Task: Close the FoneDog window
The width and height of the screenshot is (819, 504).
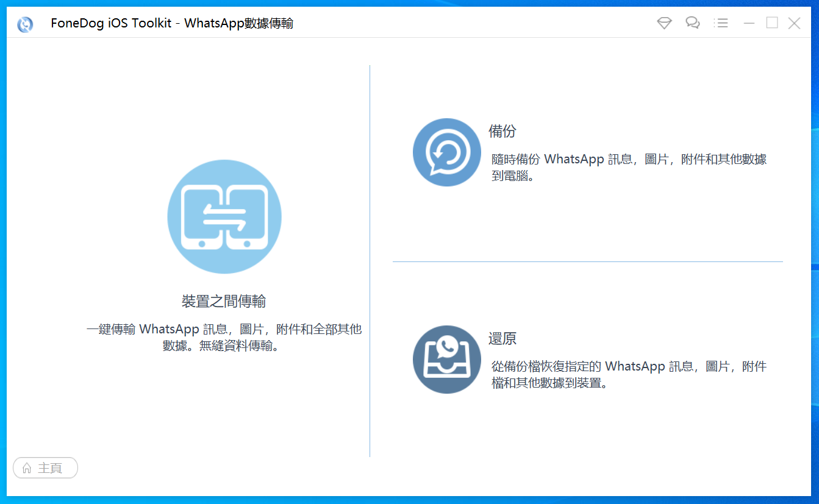Action: tap(794, 23)
